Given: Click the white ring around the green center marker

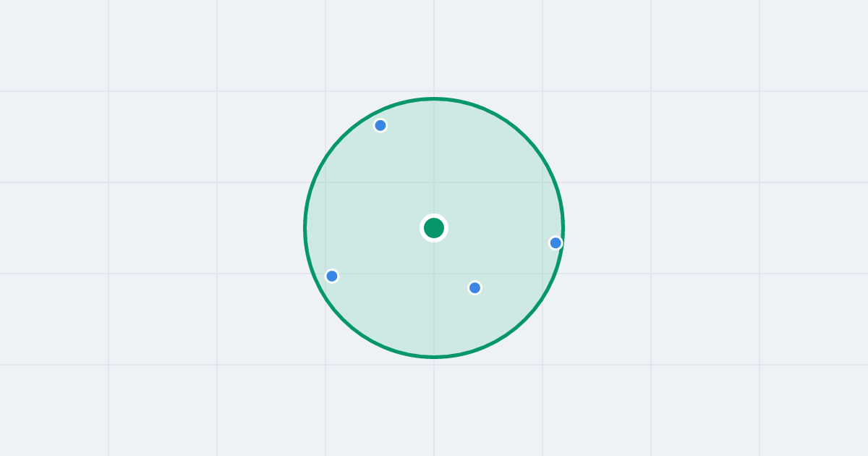Looking at the screenshot, I should 434,216.
